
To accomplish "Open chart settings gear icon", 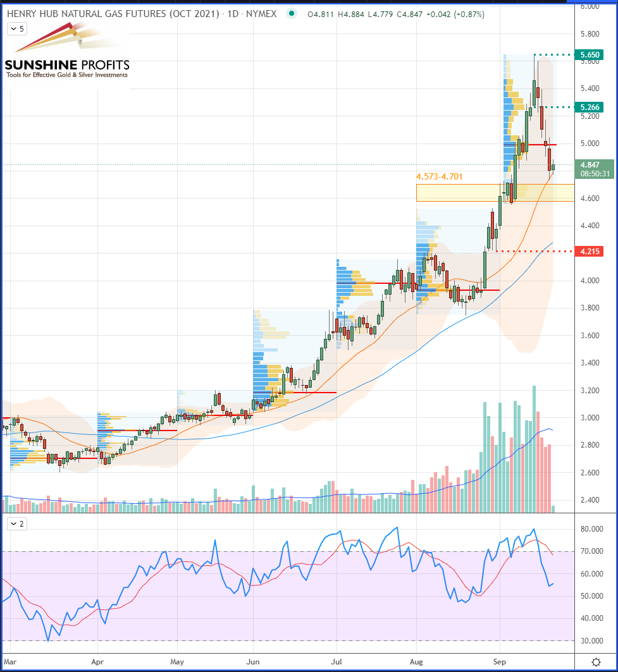I will click(x=596, y=662).
